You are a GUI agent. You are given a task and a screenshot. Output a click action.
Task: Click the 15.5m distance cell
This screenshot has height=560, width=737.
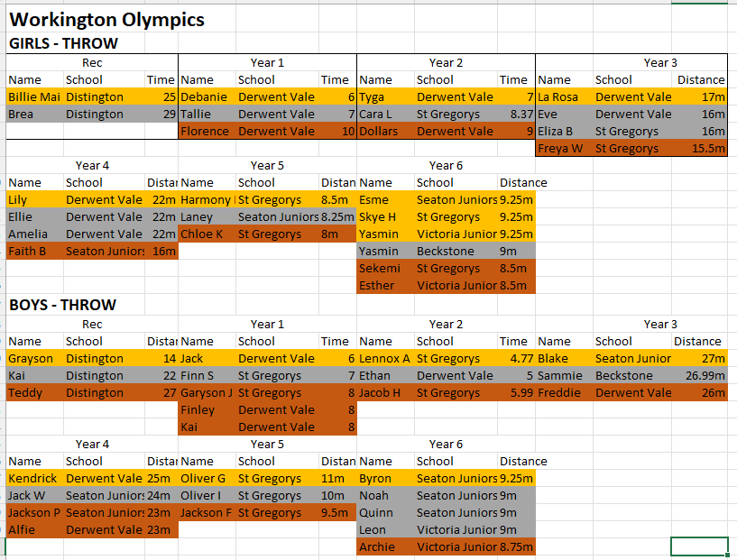702,148
